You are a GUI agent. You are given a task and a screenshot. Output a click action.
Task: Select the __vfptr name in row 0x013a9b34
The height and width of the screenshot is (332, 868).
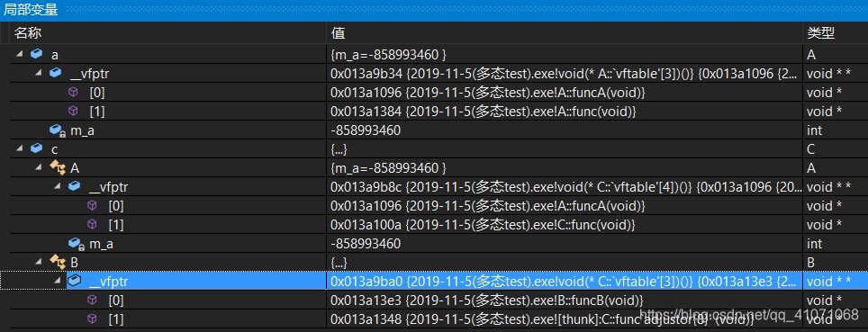point(89,74)
